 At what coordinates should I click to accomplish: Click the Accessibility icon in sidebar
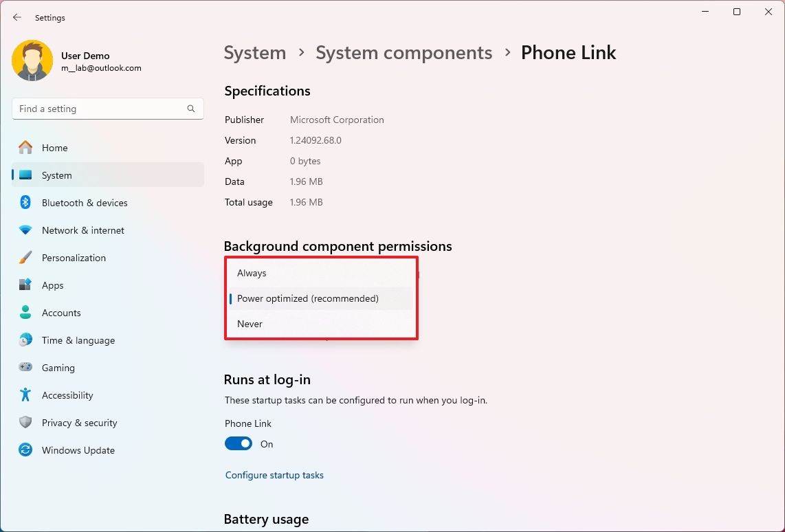tap(25, 395)
